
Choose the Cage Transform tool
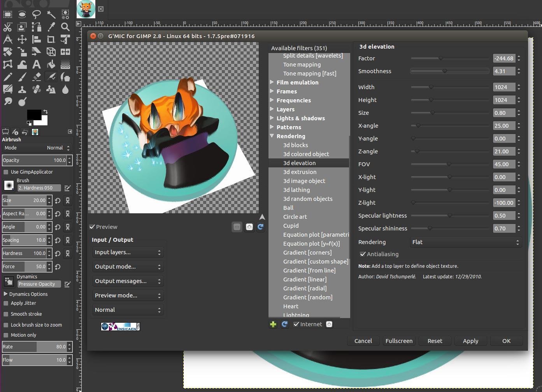coord(7,64)
